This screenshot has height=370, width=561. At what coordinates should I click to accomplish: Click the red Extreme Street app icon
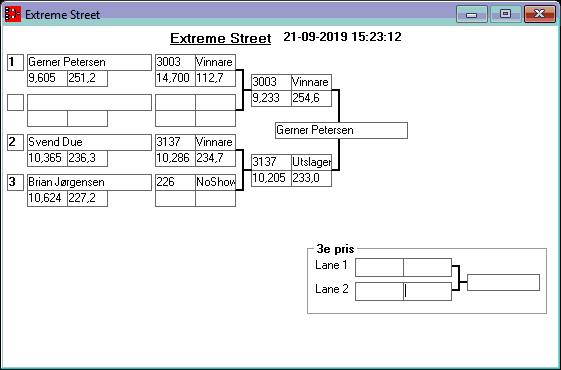(x=13, y=14)
